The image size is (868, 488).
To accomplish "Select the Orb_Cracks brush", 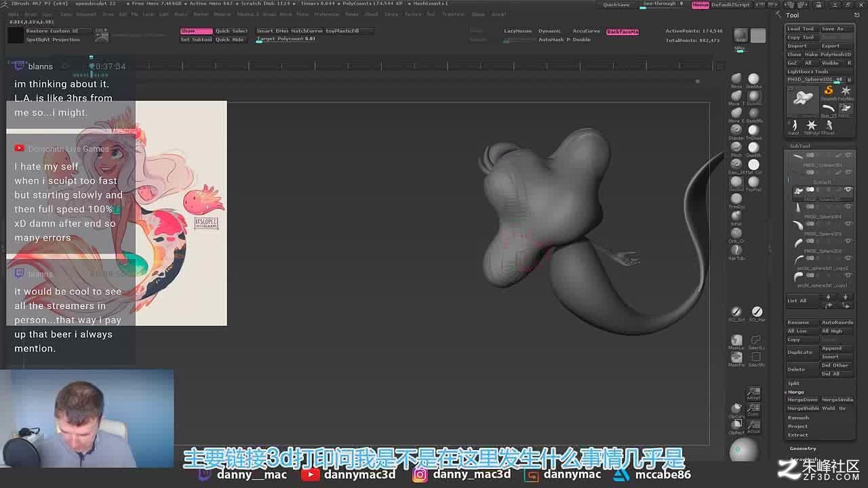I will pos(736,235).
